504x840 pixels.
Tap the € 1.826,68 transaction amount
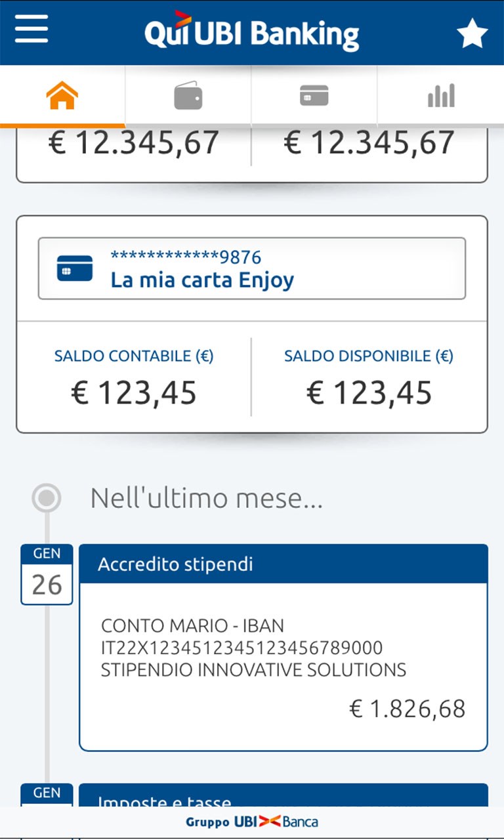click(x=407, y=709)
